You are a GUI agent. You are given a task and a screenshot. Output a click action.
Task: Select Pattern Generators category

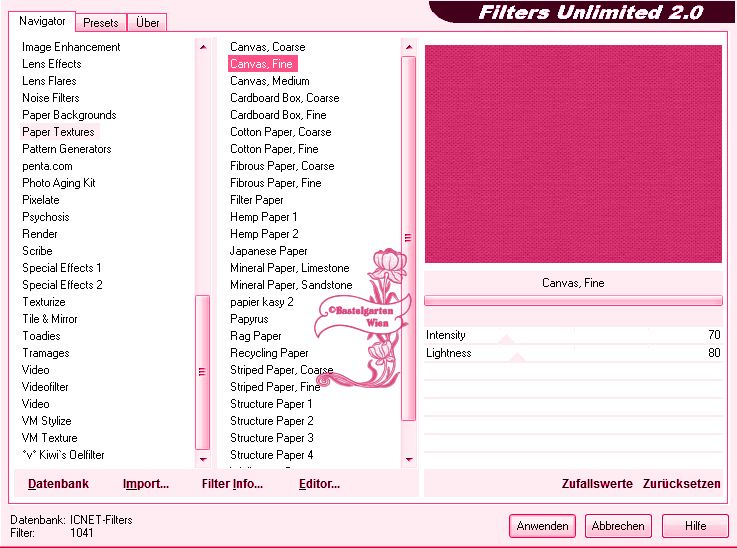(x=67, y=149)
